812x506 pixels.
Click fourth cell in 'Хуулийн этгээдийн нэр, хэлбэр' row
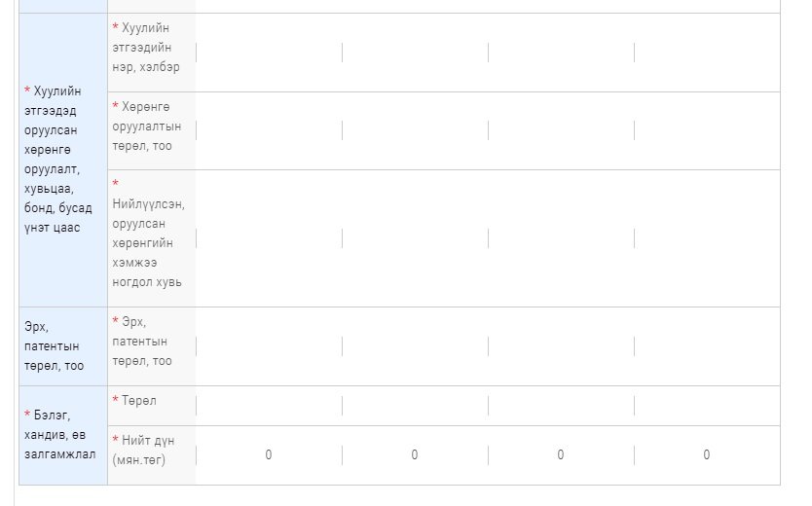coord(707,53)
